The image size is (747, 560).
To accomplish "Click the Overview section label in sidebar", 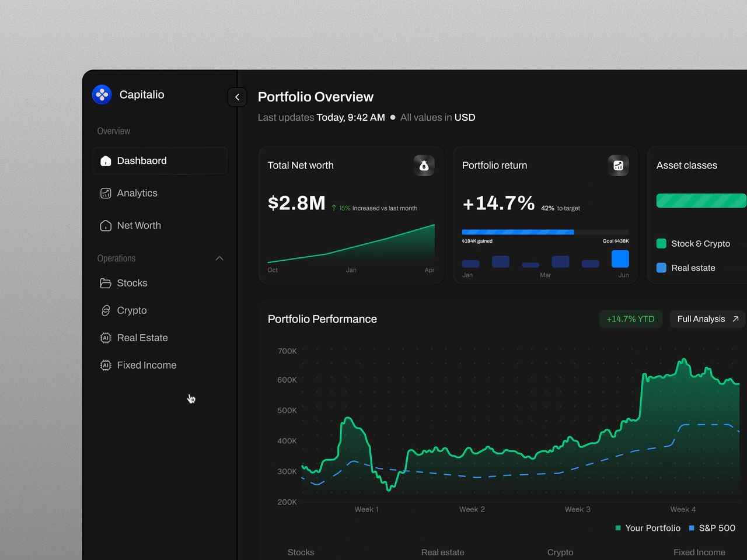I will 114,131.
